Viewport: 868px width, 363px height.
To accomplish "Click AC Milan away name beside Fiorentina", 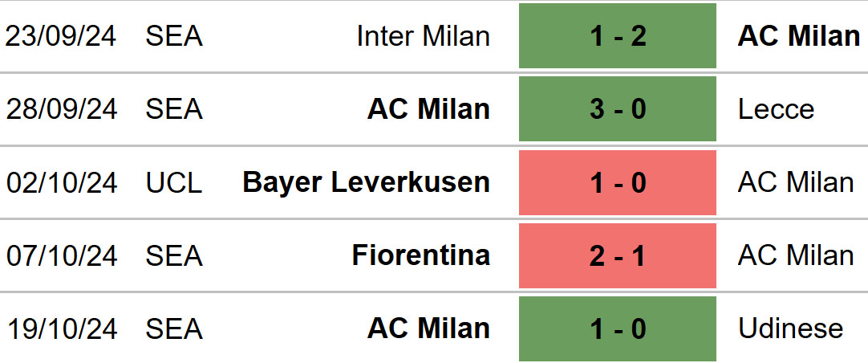I will point(796,255).
